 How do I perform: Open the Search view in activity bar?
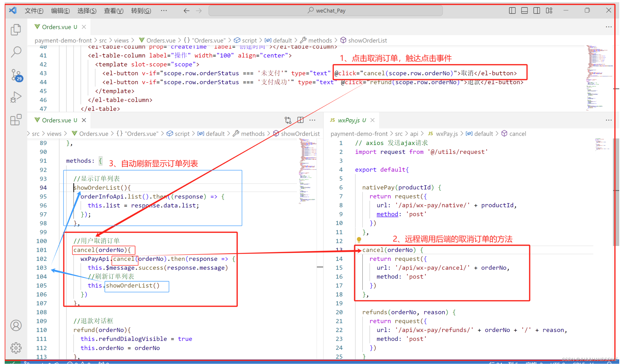point(16,52)
